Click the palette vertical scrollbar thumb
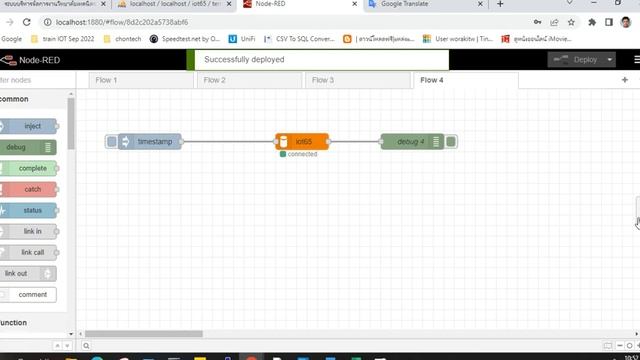Image resolution: width=640 pixels, height=360 pixels. (x=71, y=124)
